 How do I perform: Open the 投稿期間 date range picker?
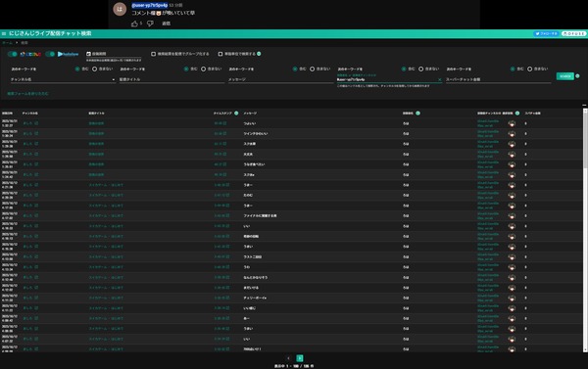pyautogui.click(x=114, y=54)
